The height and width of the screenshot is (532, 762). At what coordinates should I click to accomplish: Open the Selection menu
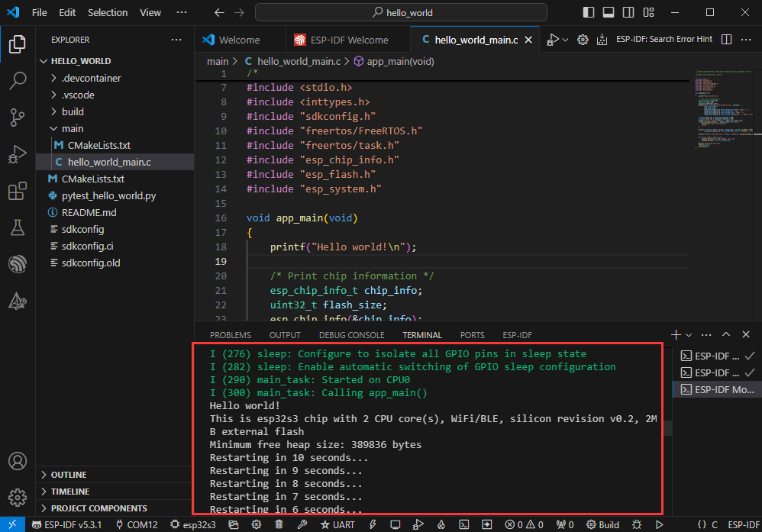108,12
